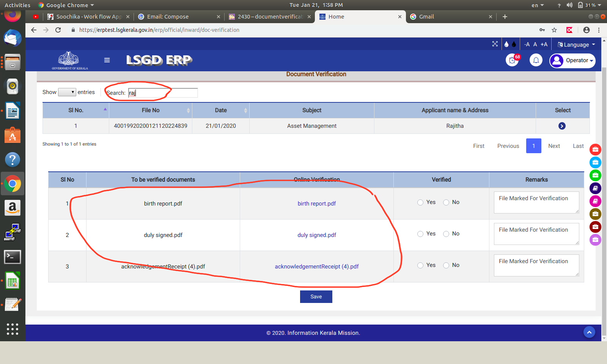This screenshot has height=364, width=607.
Task: Open the Operator user menu
Action: [572, 61]
